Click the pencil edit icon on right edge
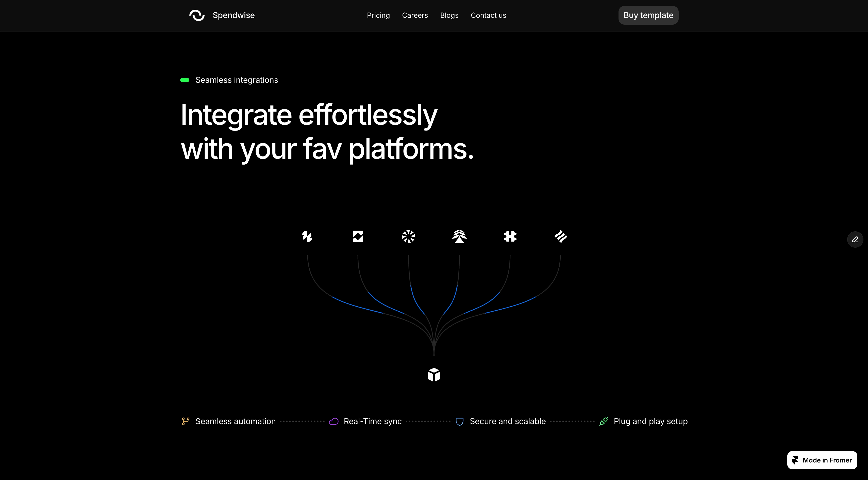The height and width of the screenshot is (480, 868). pyautogui.click(x=855, y=239)
